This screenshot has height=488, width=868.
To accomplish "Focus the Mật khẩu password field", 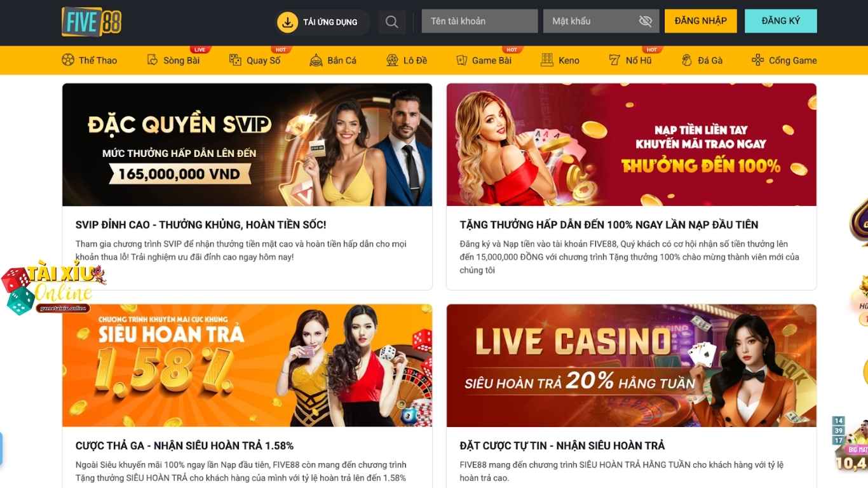I will click(602, 21).
